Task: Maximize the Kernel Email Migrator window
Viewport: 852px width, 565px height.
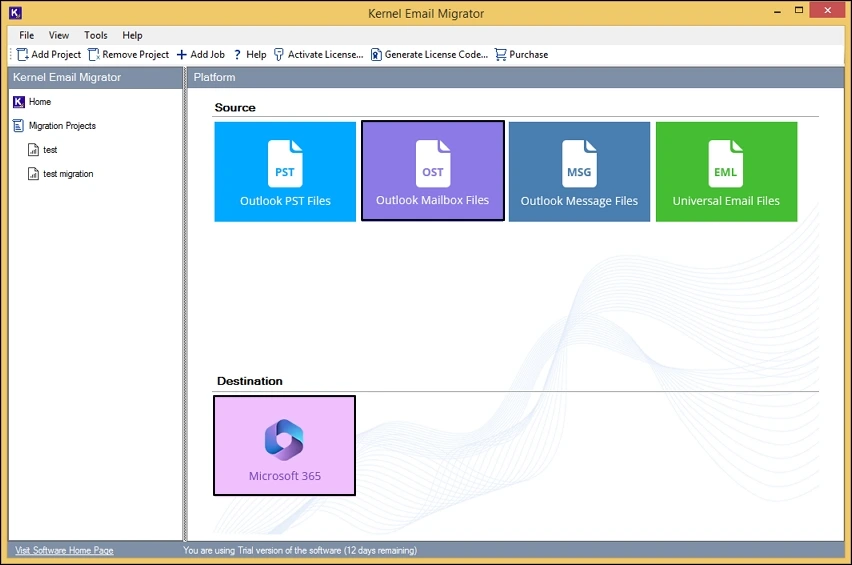Action: tap(799, 10)
